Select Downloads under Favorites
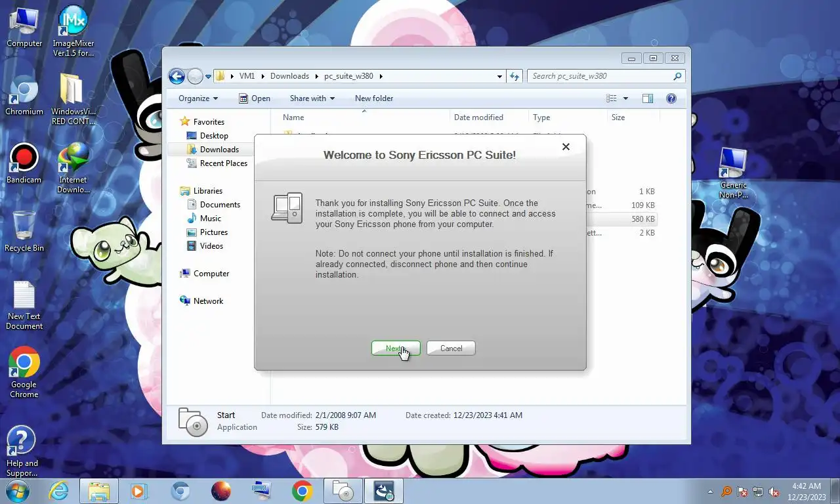840x504 pixels. [x=213, y=150]
